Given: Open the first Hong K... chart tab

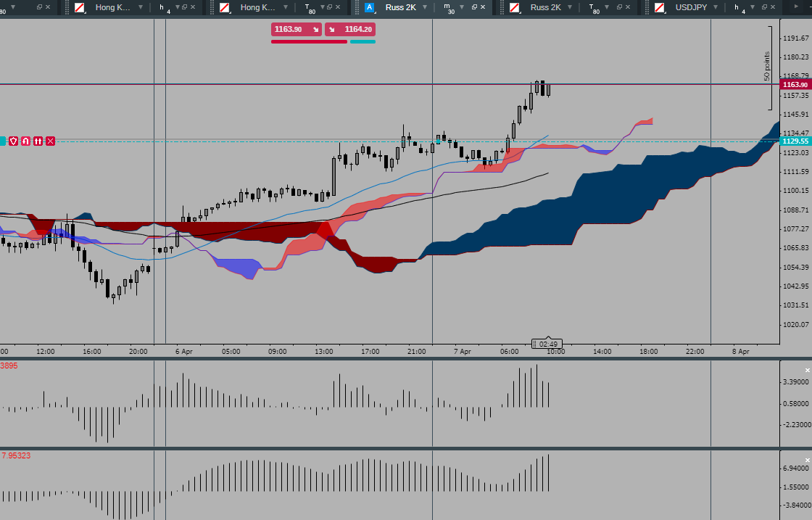Looking at the screenshot, I should [x=112, y=7].
